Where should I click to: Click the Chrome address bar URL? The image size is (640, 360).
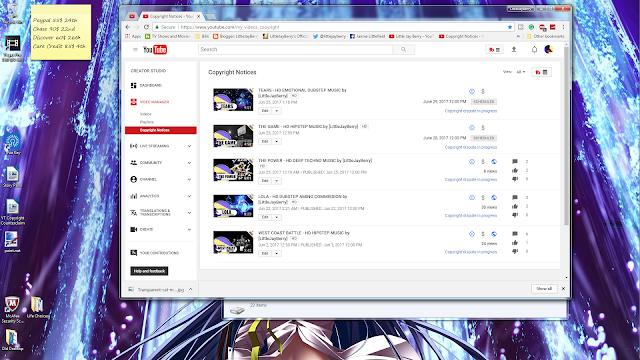tap(230, 27)
